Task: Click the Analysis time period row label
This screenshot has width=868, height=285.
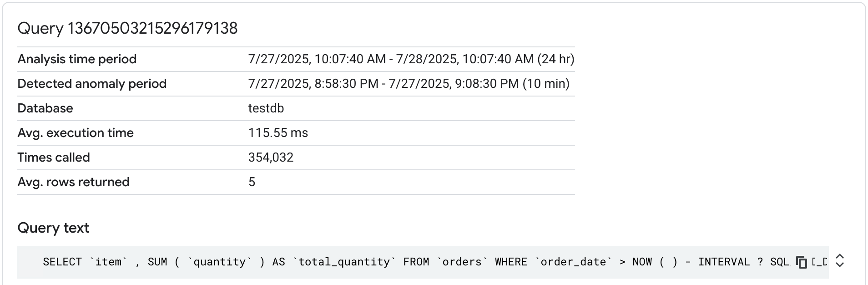Action: [x=76, y=59]
